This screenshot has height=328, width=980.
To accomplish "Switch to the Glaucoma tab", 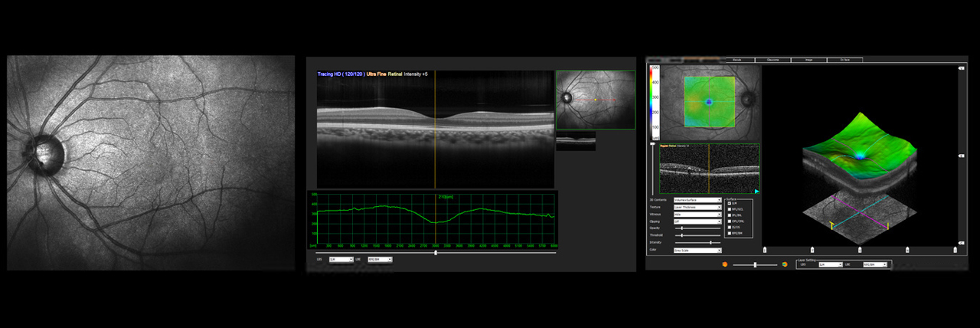I will 772,59.
